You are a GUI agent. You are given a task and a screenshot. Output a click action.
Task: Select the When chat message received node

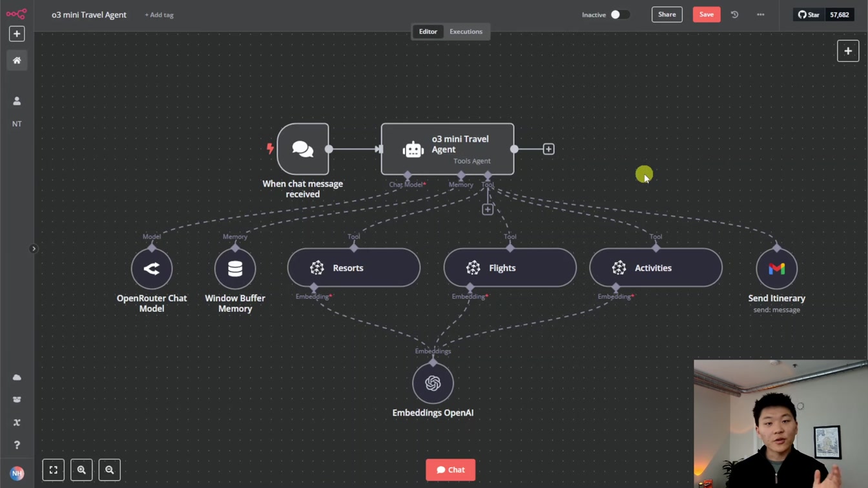[x=303, y=149]
